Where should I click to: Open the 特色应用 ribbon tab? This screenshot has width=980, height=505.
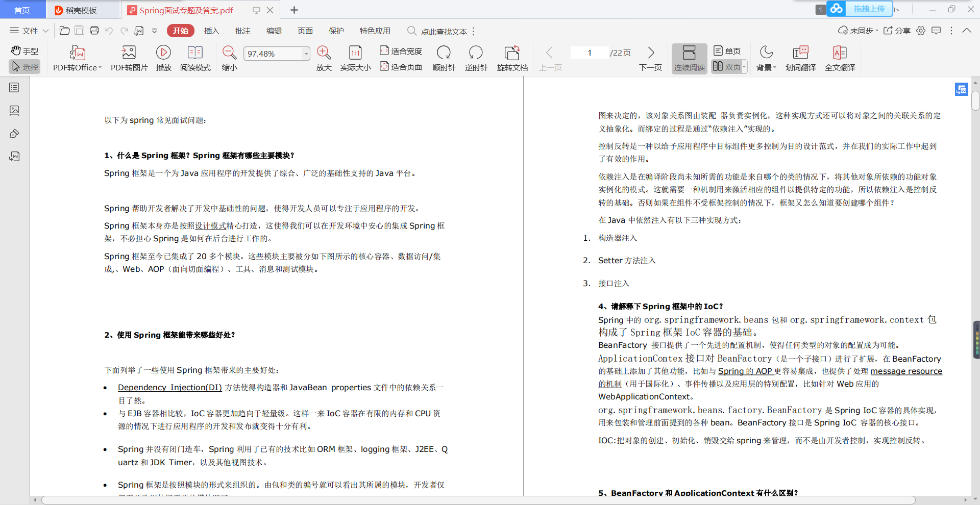pyautogui.click(x=375, y=31)
